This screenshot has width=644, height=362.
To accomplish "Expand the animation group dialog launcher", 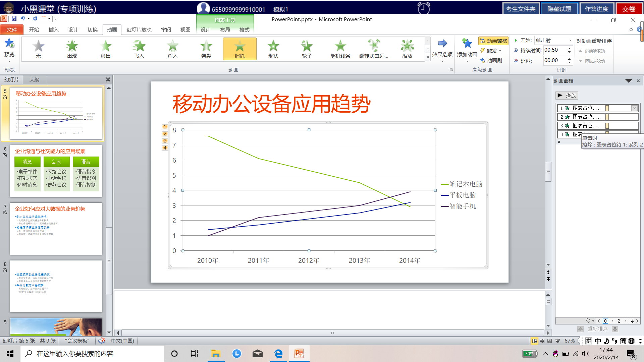I will 451,70.
